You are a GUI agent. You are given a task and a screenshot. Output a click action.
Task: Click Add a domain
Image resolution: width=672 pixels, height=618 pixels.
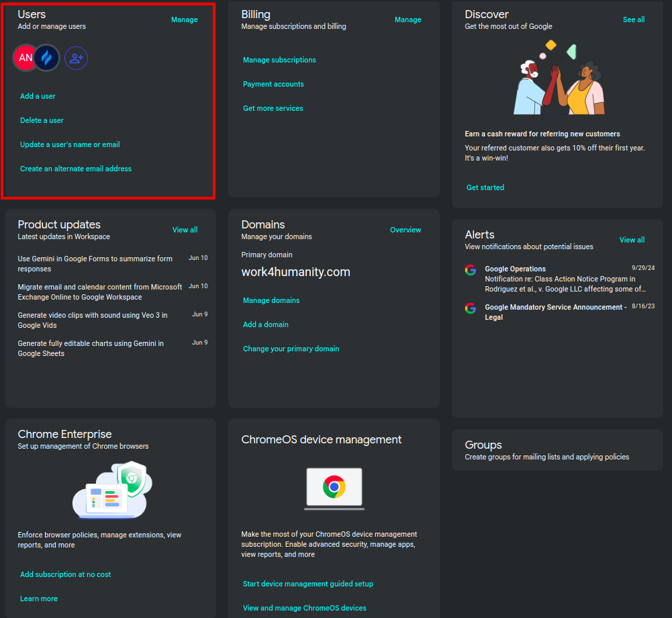(x=266, y=324)
